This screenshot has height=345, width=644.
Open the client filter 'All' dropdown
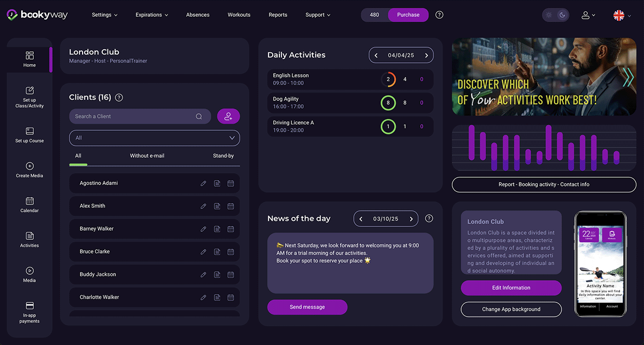154,138
